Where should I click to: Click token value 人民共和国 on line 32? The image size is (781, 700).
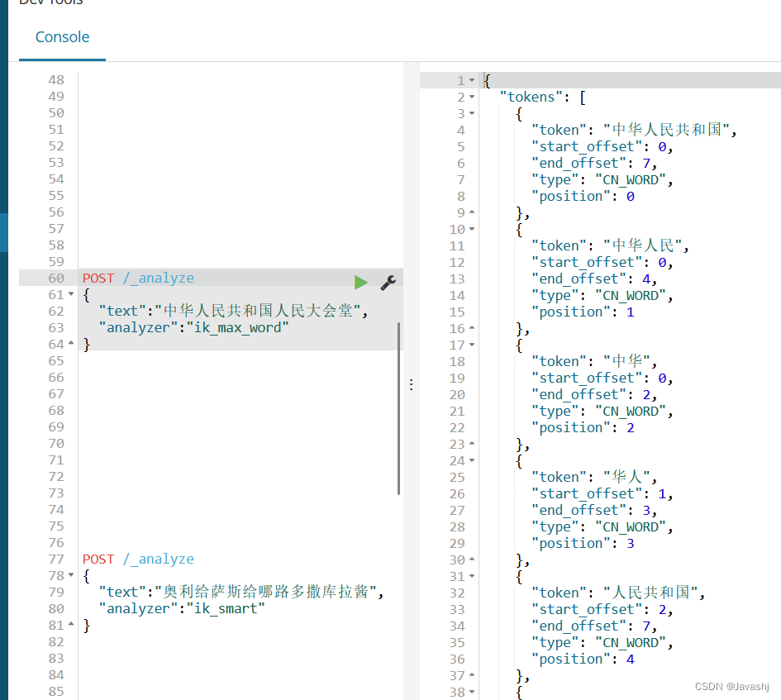pyautogui.click(x=650, y=593)
